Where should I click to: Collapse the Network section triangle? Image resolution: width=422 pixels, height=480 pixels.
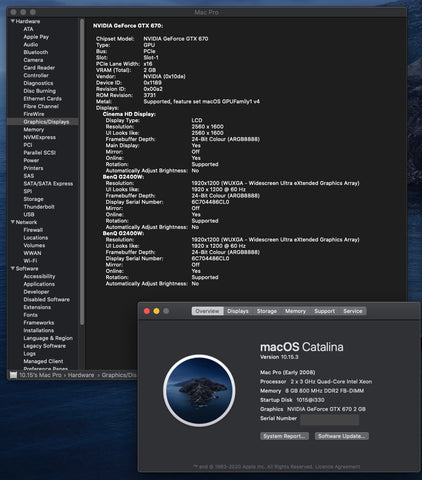point(13,222)
